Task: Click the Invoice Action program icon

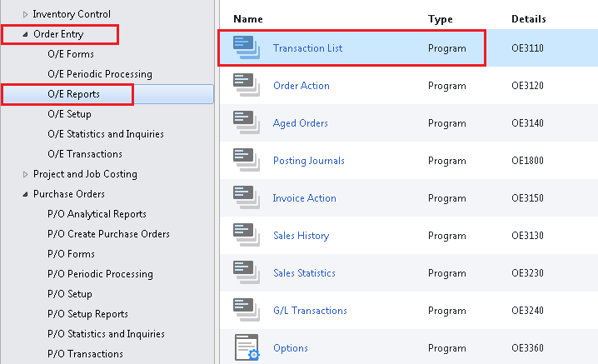Action: (x=246, y=197)
